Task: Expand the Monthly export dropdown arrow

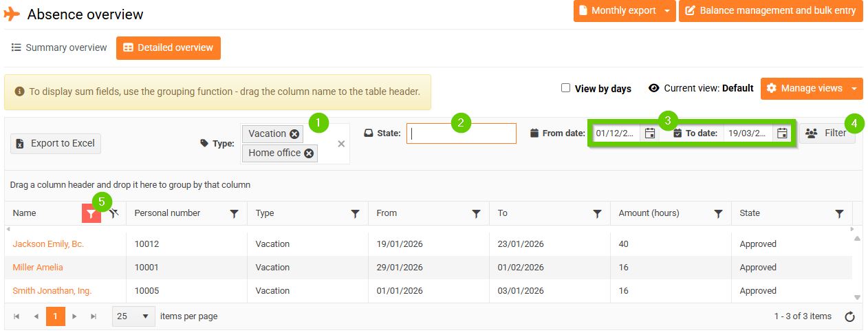Action: click(666, 11)
